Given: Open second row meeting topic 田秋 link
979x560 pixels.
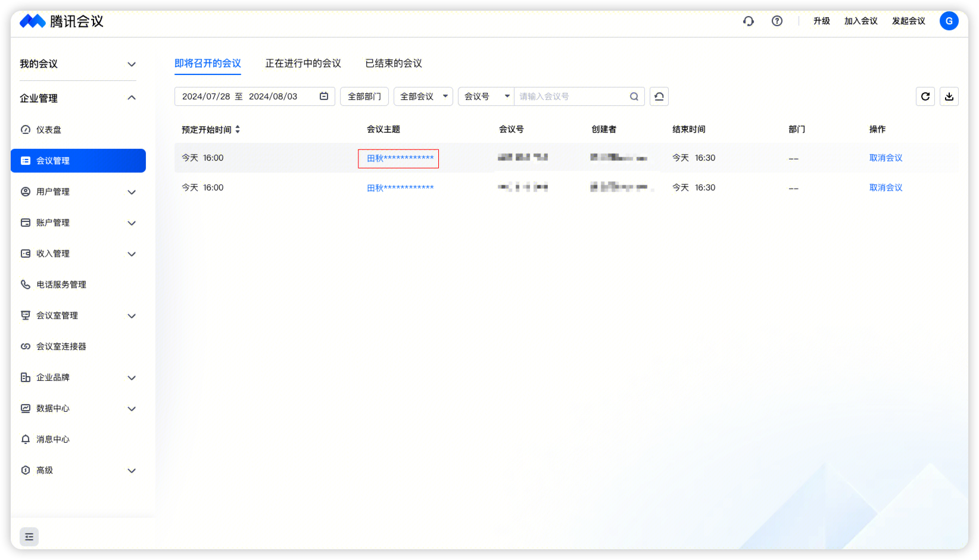Looking at the screenshot, I should (400, 188).
